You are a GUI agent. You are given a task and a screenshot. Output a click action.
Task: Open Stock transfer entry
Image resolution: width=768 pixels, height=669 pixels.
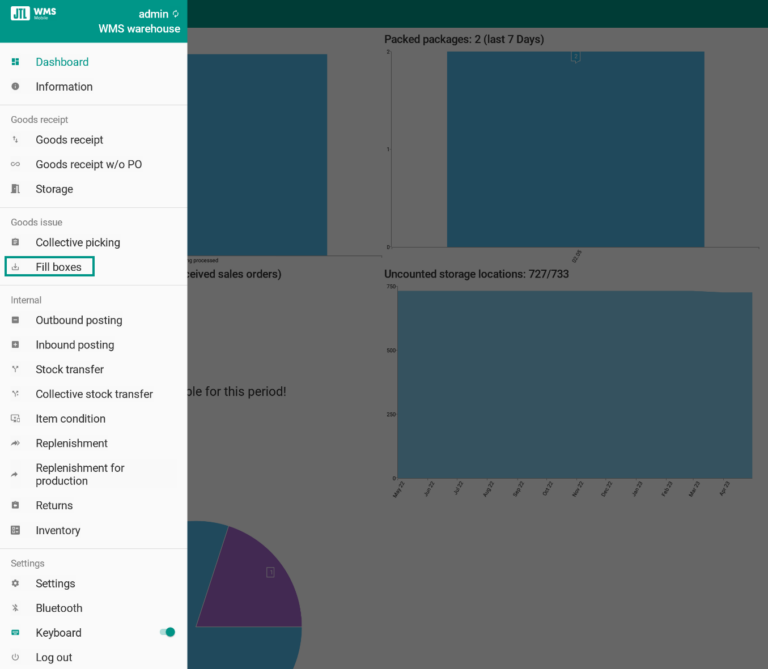coord(69,369)
